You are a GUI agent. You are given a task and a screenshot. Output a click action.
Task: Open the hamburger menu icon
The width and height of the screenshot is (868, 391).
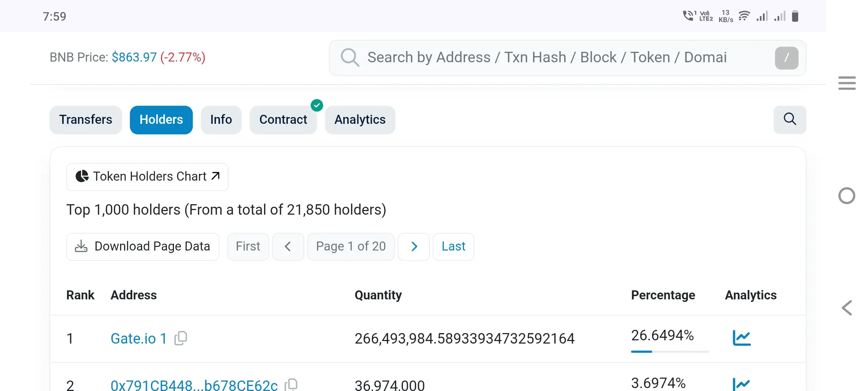coord(847,83)
